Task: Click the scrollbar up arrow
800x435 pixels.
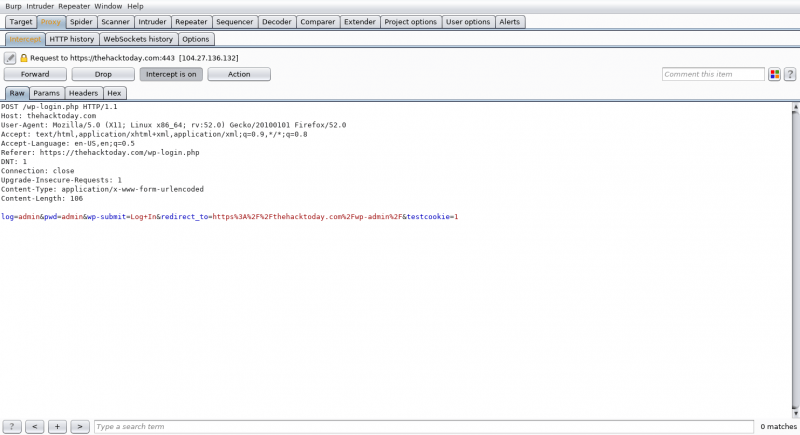Action: tap(795, 107)
